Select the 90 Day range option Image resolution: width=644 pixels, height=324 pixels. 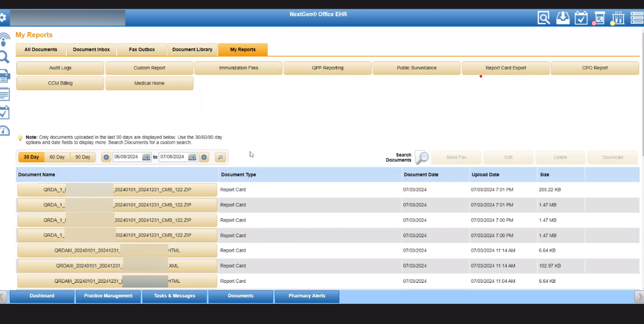point(83,157)
